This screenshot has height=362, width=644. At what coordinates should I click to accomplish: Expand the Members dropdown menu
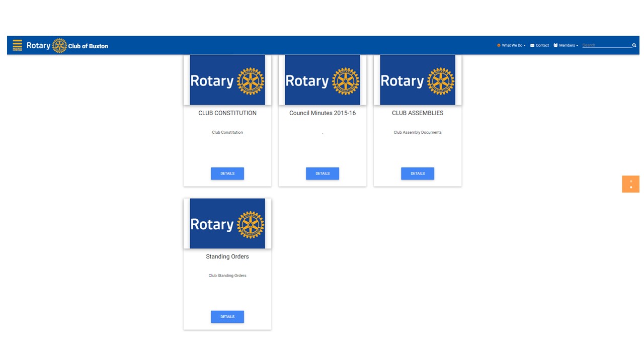click(x=566, y=45)
